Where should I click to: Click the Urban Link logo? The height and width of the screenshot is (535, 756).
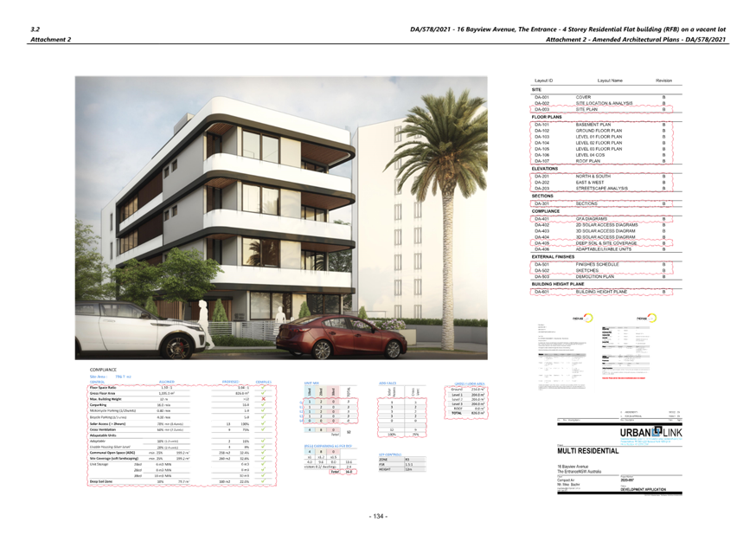pyautogui.click(x=650, y=432)
